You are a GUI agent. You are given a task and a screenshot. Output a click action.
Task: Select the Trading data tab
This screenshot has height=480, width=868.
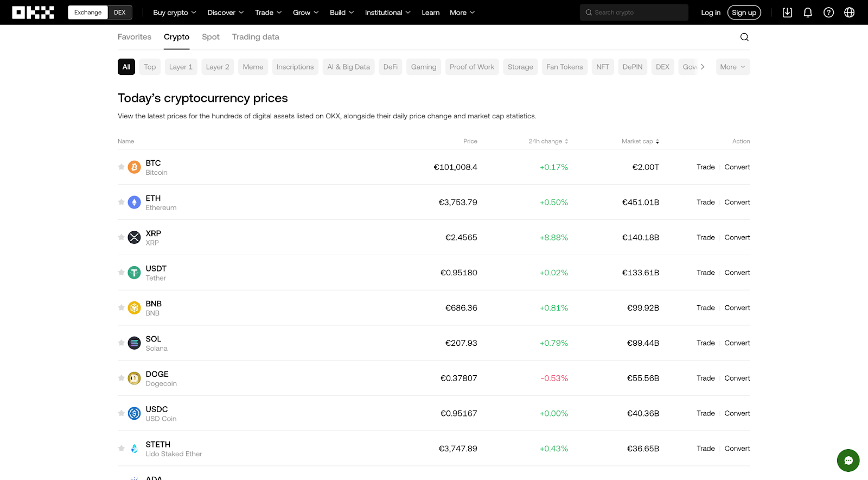tap(256, 37)
